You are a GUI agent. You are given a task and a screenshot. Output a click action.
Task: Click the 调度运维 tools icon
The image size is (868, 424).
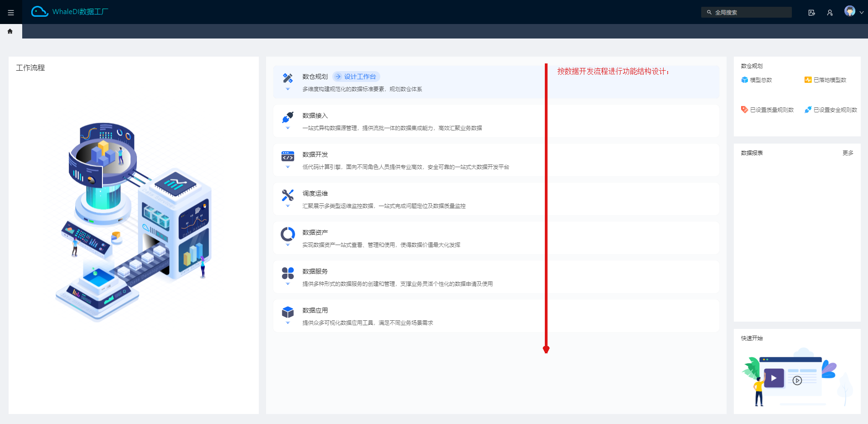[x=288, y=195]
